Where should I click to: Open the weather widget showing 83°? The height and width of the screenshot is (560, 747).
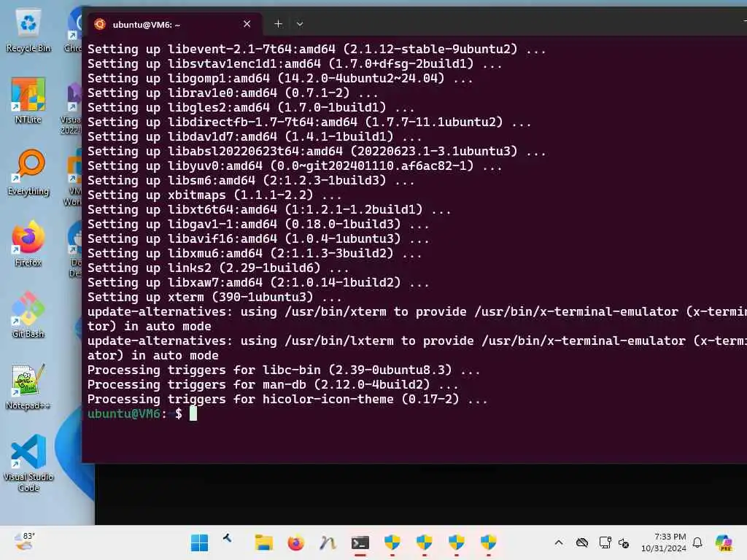pos(24,542)
